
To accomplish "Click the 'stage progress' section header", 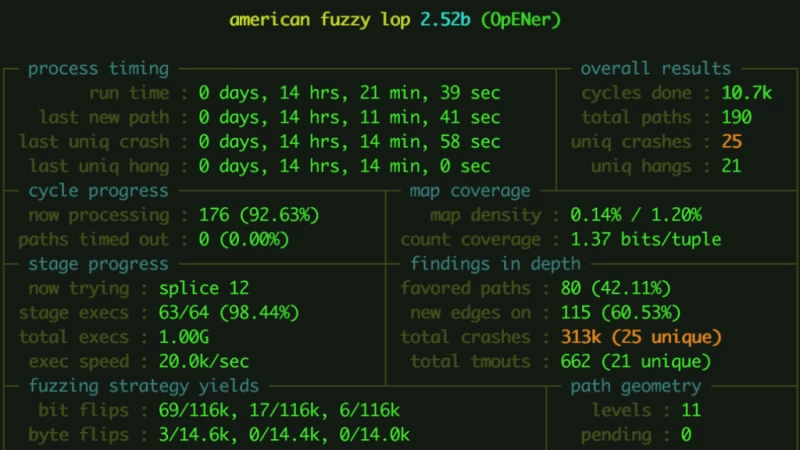I will 98,264.
